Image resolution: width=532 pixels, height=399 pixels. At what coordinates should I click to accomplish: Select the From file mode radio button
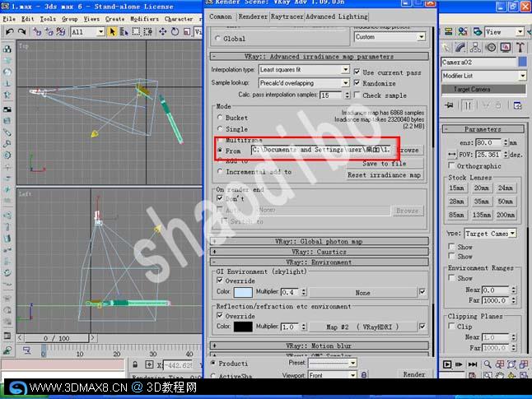220,151
